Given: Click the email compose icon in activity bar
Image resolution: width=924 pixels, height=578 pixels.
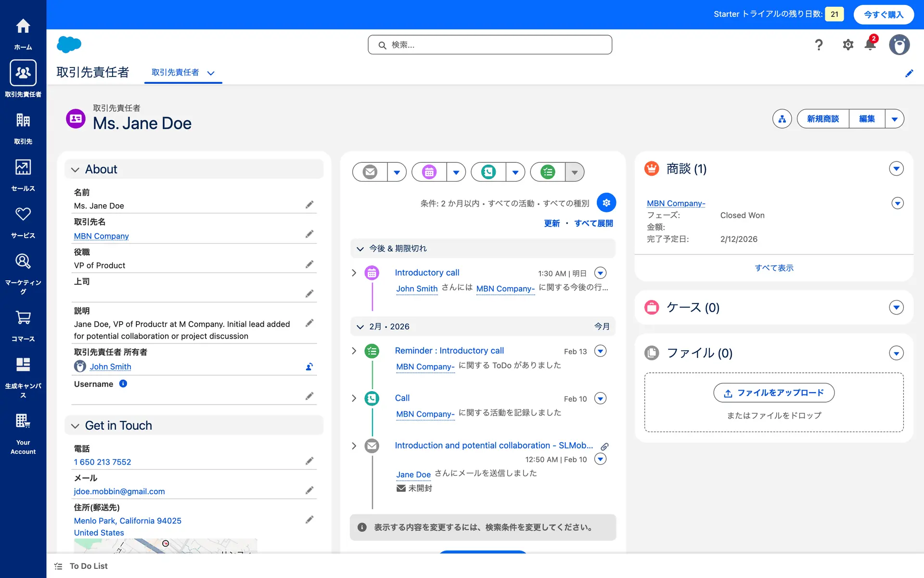Looking at the screenshot, I should pyautogui.click(x=370, y=172).
